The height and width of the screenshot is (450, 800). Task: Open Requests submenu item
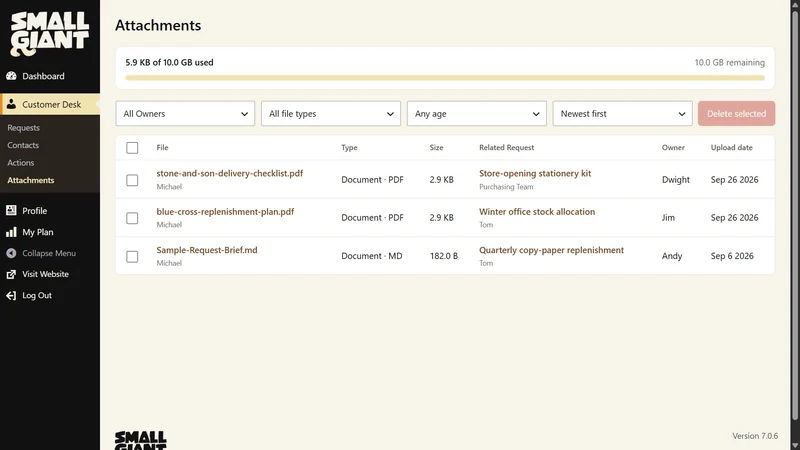pyautogui.click(x=23, y=128)
